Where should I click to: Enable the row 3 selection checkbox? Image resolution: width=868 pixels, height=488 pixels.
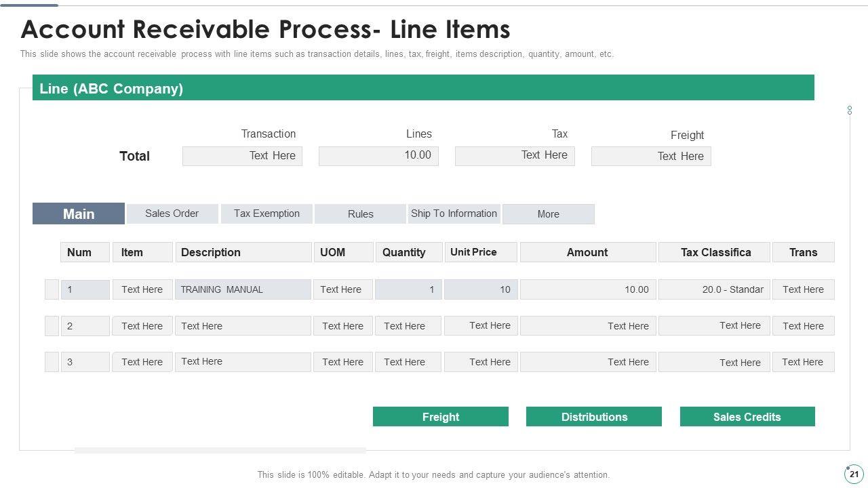(x=52, y=362)
